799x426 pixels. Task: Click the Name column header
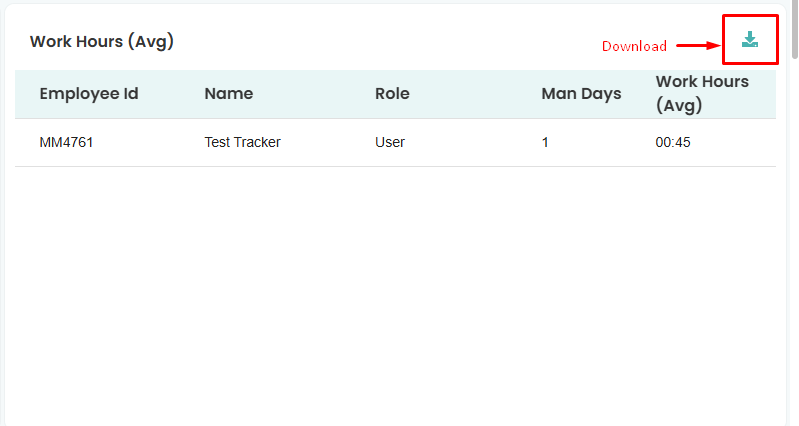229,94
